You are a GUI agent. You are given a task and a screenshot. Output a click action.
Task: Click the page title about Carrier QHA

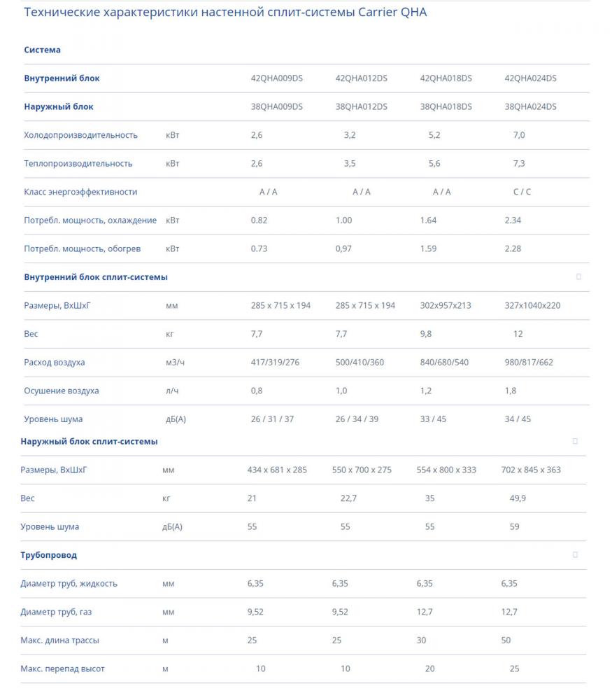pos(225,13)
